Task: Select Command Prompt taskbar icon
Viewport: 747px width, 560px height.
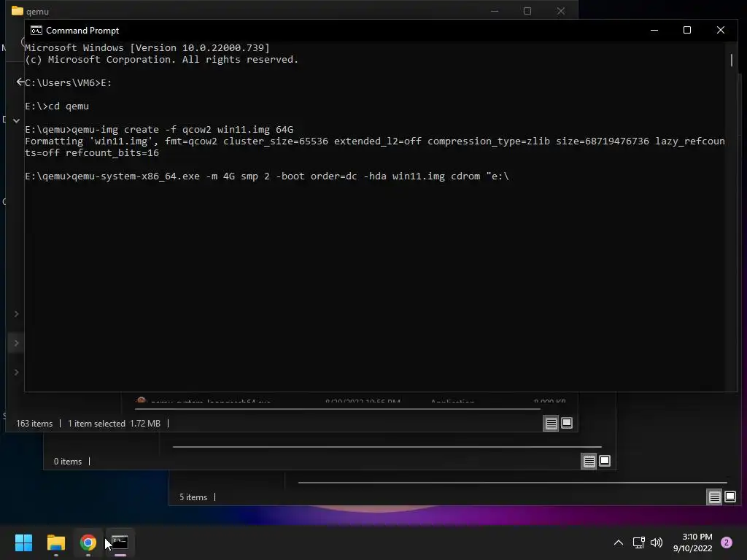Action: click(120, 542)
